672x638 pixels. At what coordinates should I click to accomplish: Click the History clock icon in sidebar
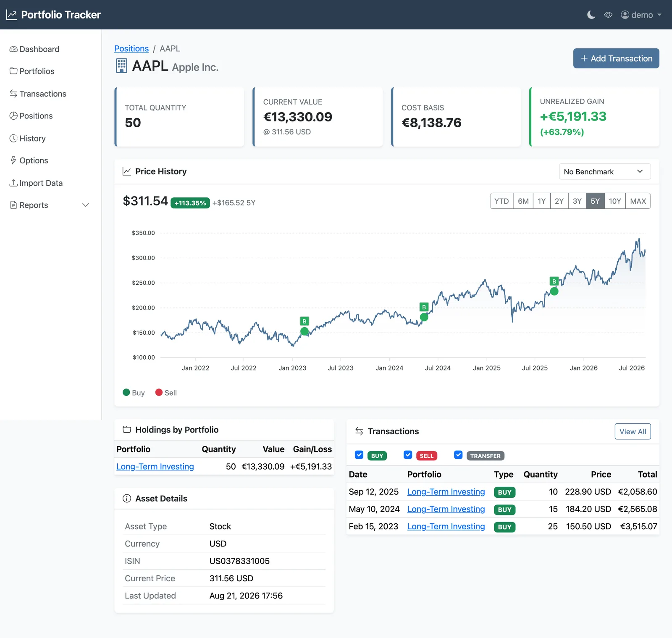(x=13, y=138)
